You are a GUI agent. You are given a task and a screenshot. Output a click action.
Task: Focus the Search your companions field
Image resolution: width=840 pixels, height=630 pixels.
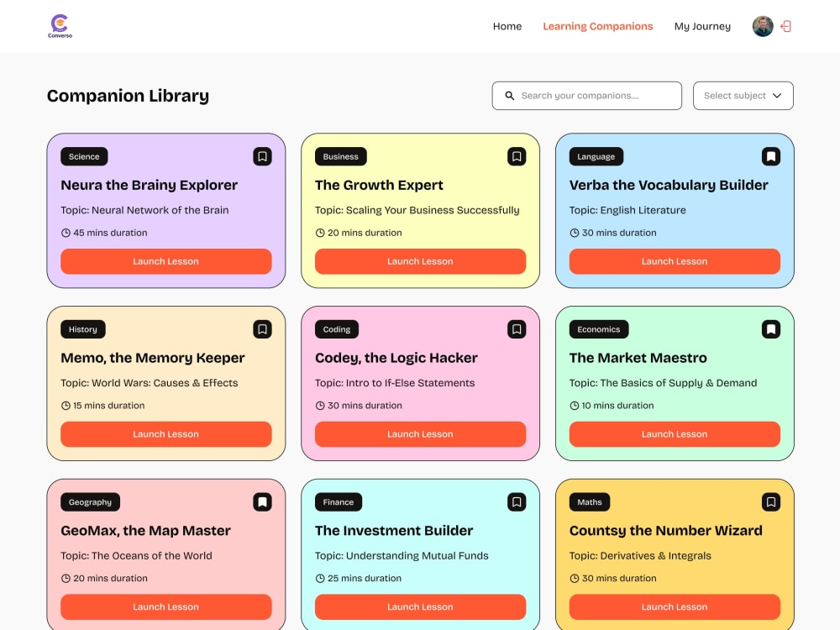(586, 96)
